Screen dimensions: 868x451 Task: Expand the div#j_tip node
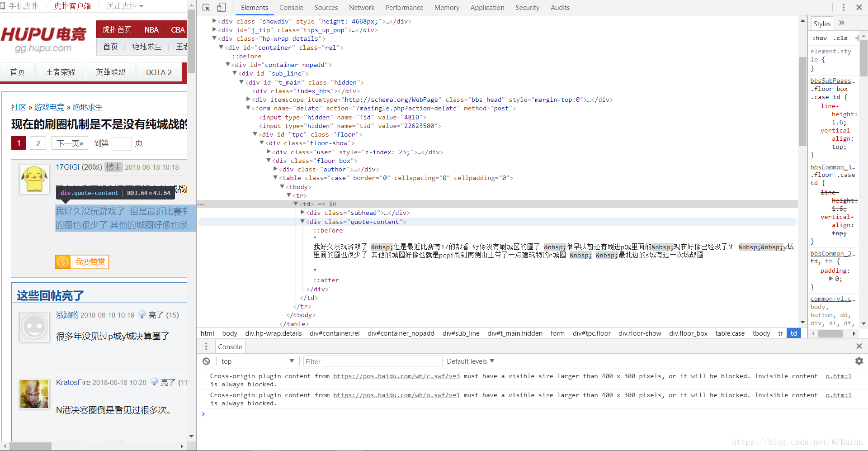coord(214,29)
